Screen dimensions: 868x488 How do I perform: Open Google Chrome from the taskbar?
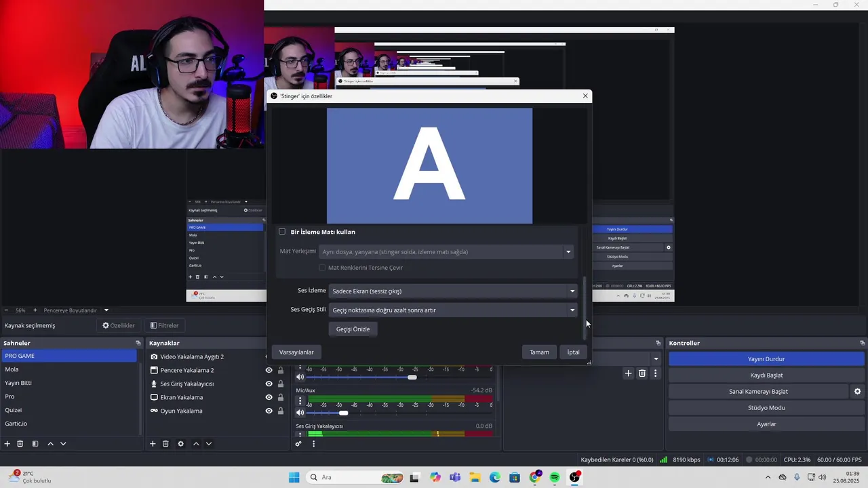coord(535,477)
